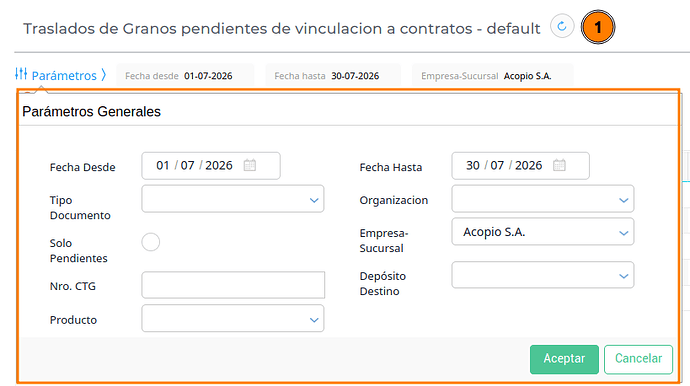Expand the Tipo Documento dropdown
Image resolution: width=690 pixels, height=386 pixels.
point(233,199)
